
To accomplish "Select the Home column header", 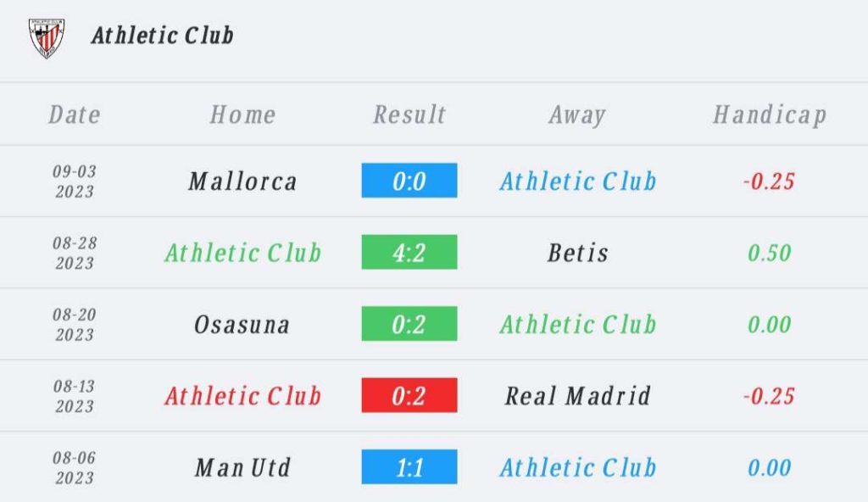I will [243, 114].
